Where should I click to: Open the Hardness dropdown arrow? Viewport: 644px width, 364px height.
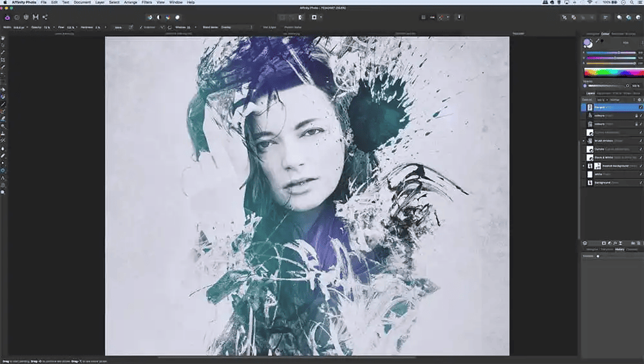tap(105, 27)
